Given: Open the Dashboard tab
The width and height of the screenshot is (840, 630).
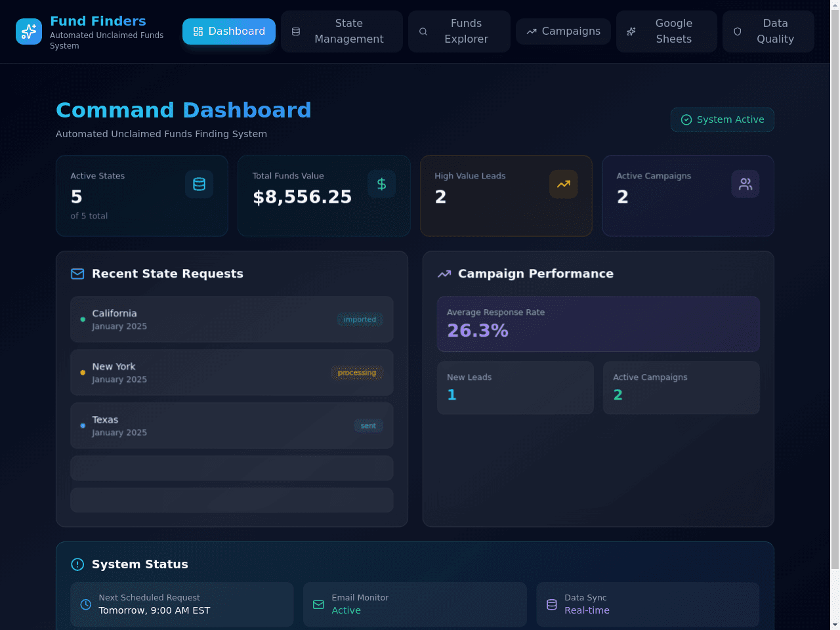Looking at the screenshot, I should (229, 31).
